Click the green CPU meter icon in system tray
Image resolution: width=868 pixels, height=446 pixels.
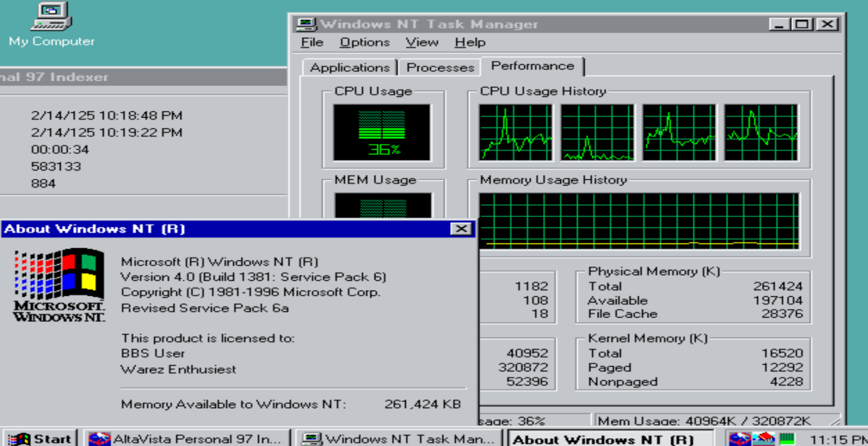coord(788,439)
